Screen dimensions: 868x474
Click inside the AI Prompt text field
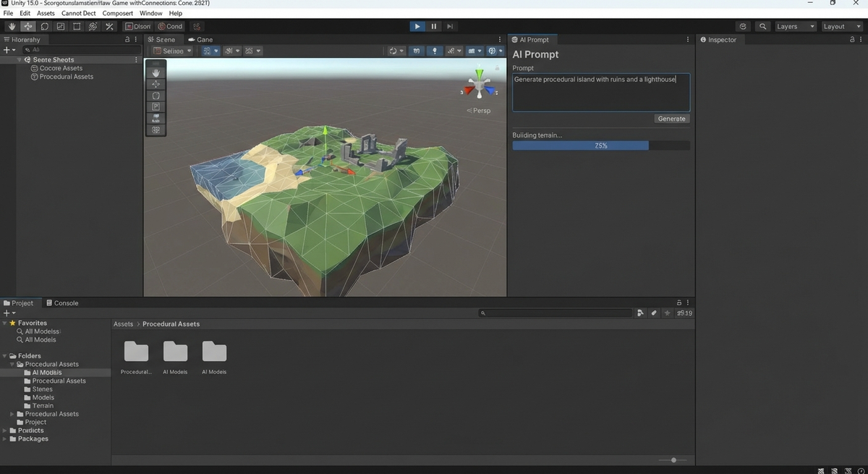point(600,92)
